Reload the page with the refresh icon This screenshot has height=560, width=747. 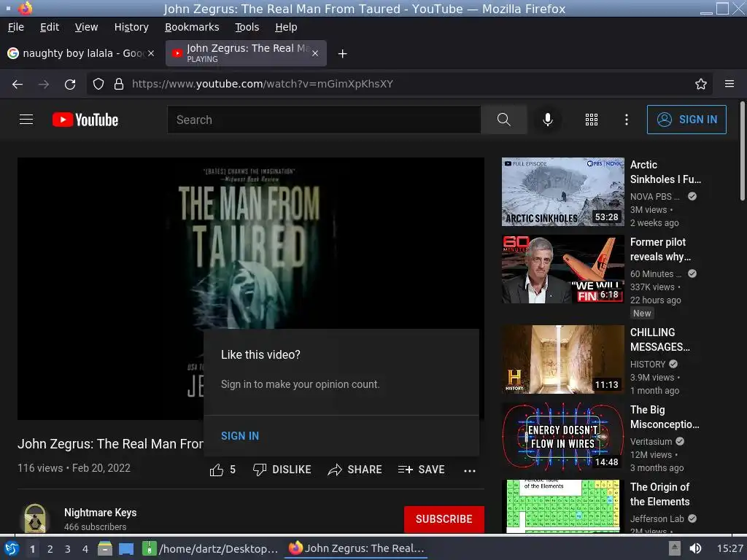pos(70,85)
